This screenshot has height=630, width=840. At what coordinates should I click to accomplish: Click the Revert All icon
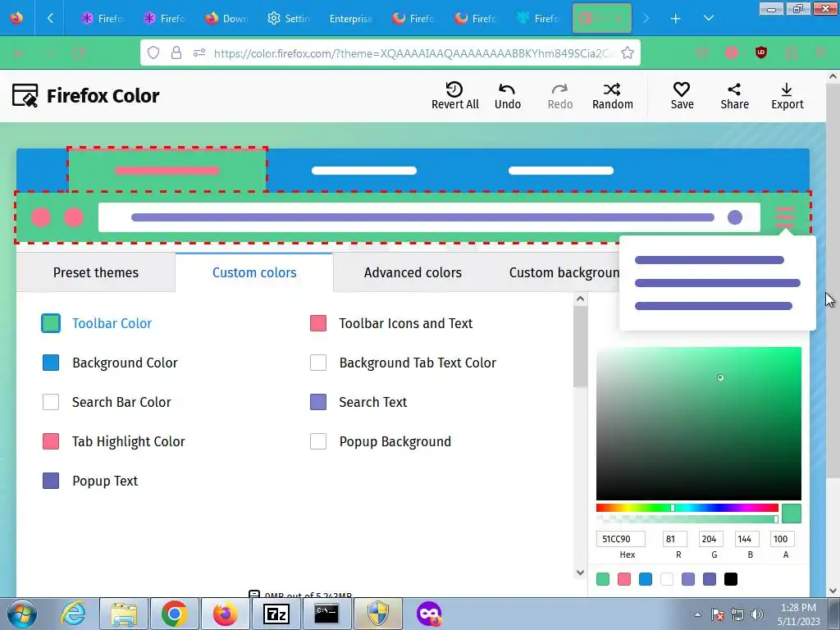point(454,89)
